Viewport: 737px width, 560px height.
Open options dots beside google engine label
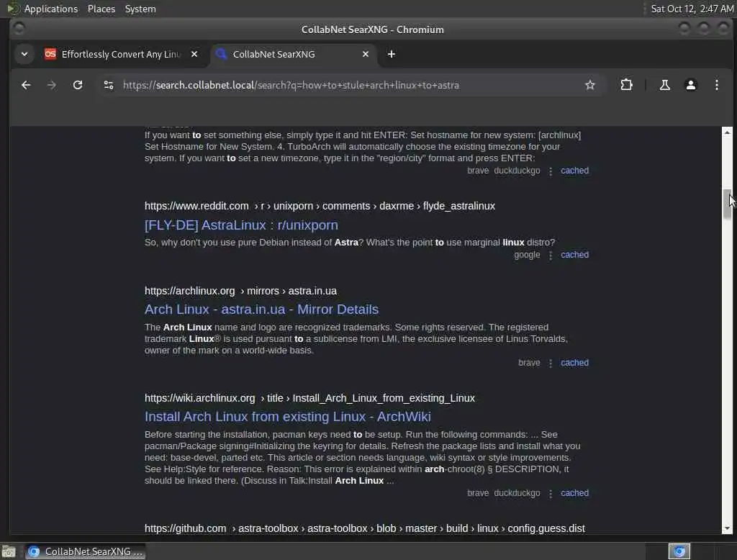click(551, 256)
